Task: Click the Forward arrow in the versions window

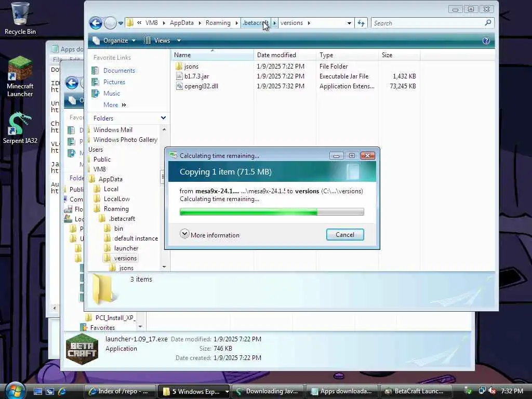Action: [x=110, y=23]
